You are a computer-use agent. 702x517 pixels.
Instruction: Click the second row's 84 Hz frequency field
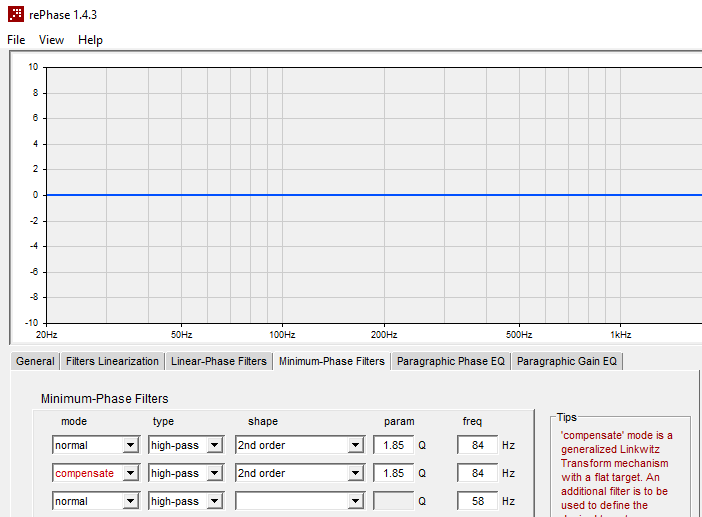[478, 473]
